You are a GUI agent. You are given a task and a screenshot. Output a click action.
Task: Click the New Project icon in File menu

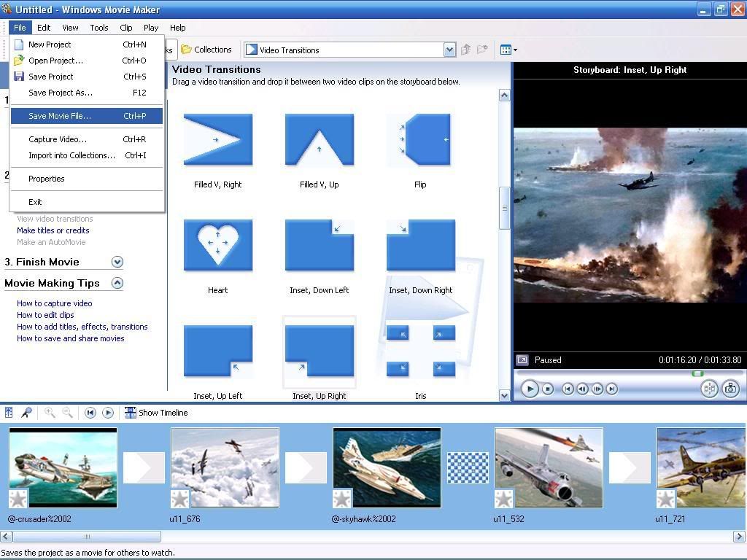18,44
